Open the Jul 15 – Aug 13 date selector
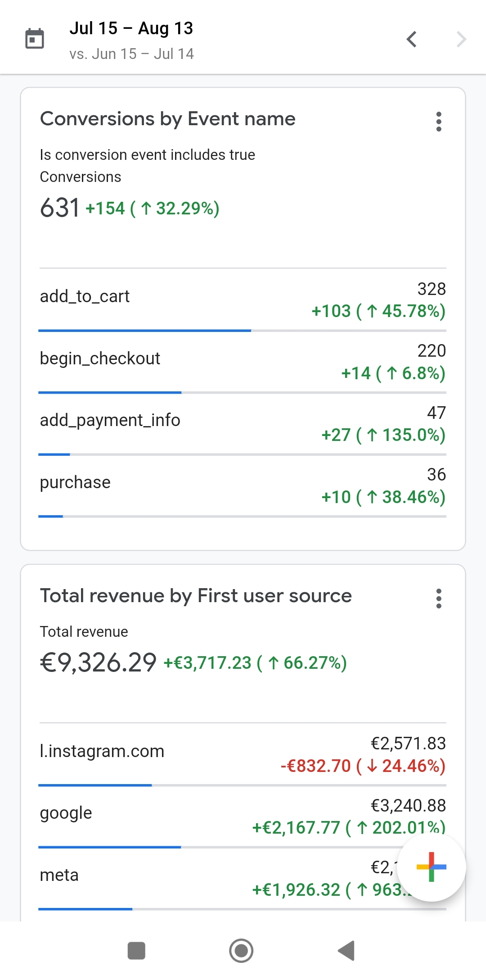 131,28
